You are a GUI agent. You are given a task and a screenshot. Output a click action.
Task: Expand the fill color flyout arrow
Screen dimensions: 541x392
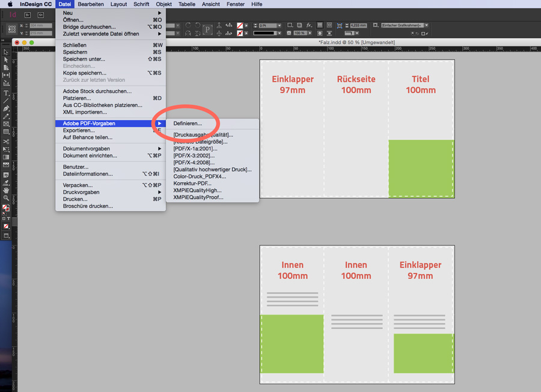246,25
